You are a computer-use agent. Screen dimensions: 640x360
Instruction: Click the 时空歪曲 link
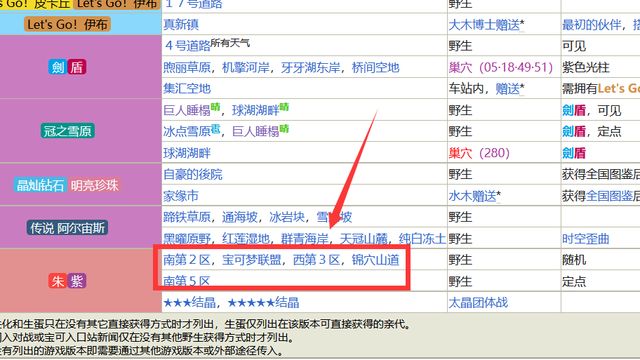point(586,238)
